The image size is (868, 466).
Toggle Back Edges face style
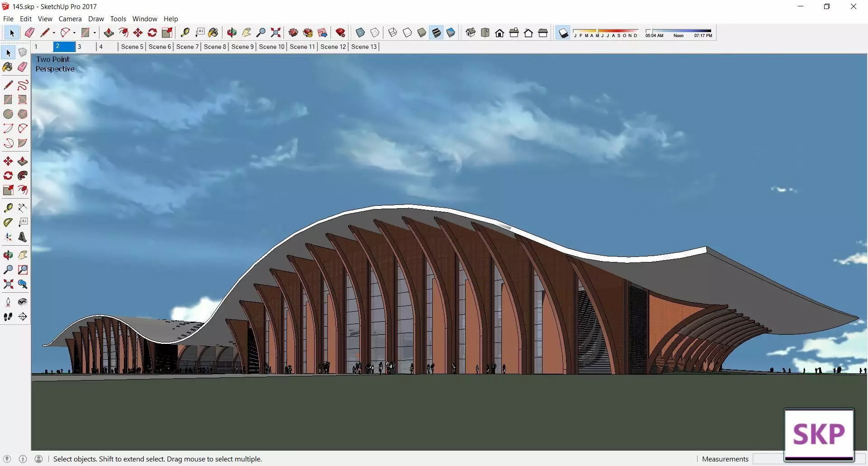pyautogui.click(x=375, y=33)
